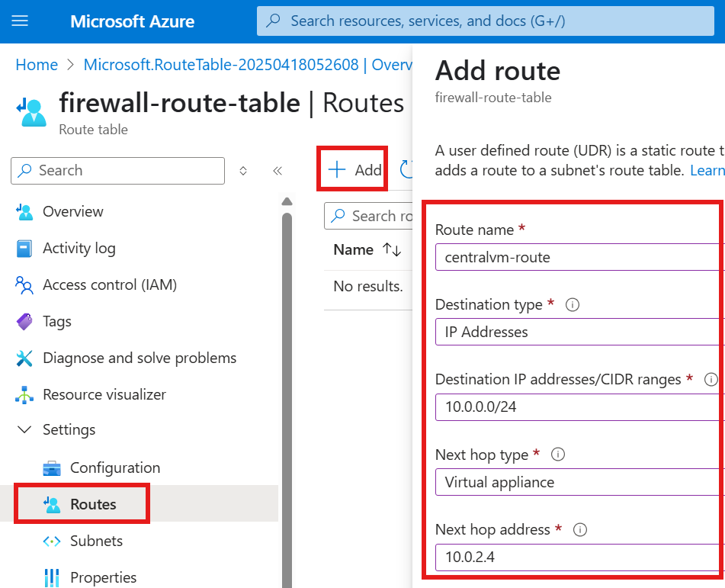This screenshot has width=725, height=588.
Task: Click the 'No results.' text
Action: tap(368, 286)
